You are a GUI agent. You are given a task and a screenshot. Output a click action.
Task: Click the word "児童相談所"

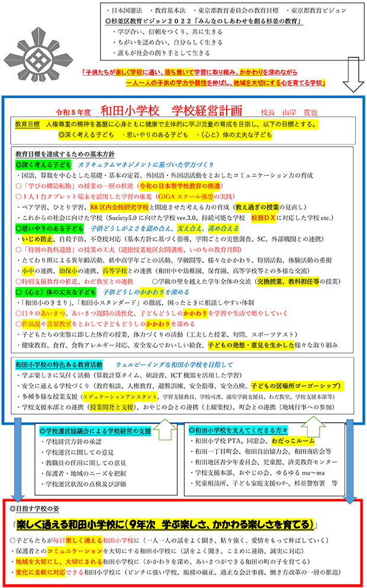click(210, 483)
